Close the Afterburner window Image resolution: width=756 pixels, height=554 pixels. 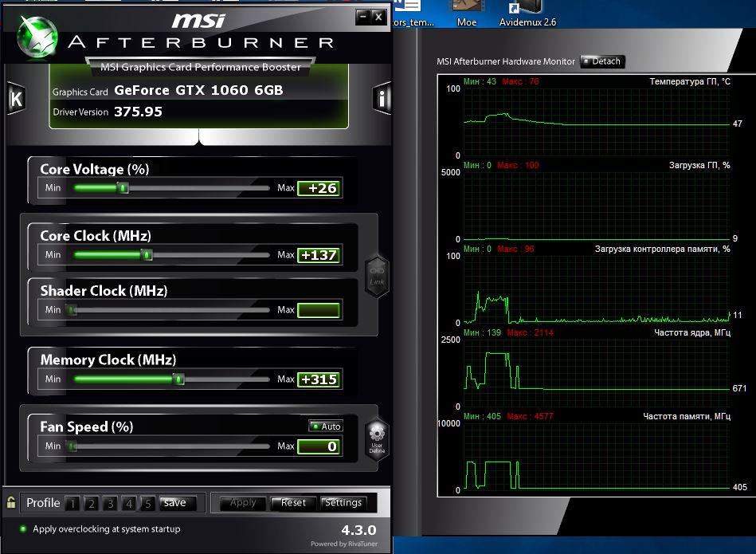378,17
